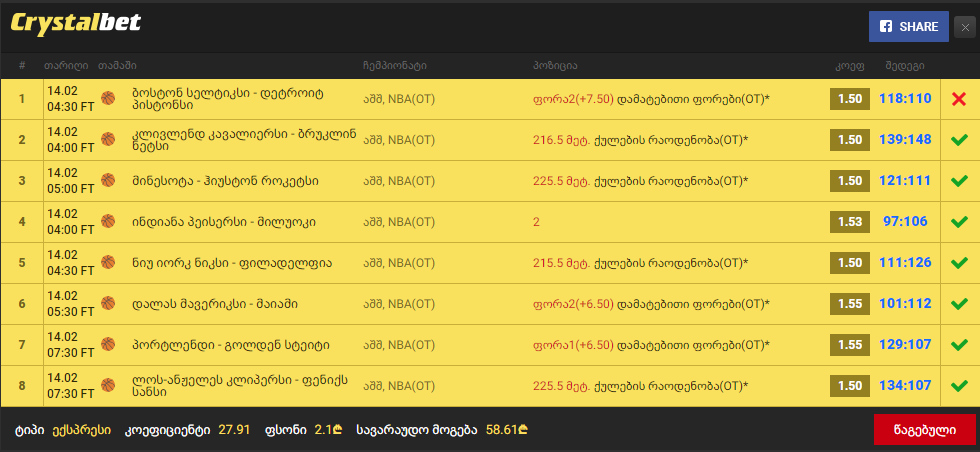Select the ინდიანა პეისერსი - მილუოკი match
The height and width of the screenshot is (452, 980).
click(x=224, y=222)
